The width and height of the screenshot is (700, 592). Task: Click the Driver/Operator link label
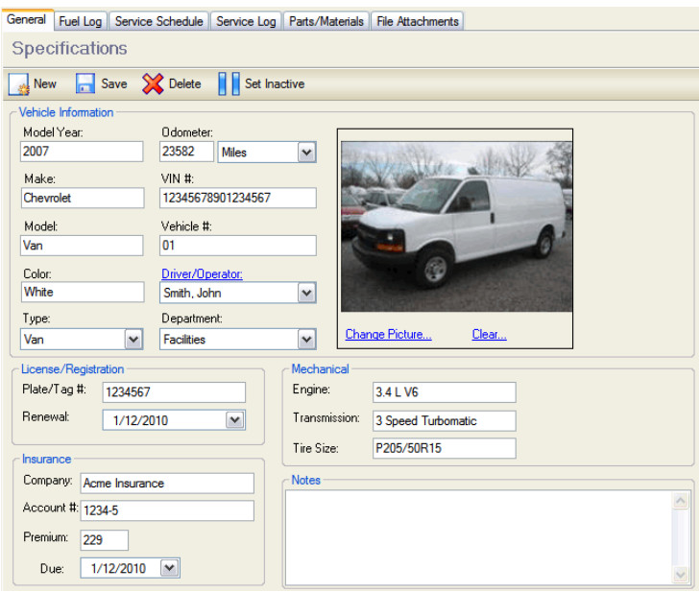(202, 273)
